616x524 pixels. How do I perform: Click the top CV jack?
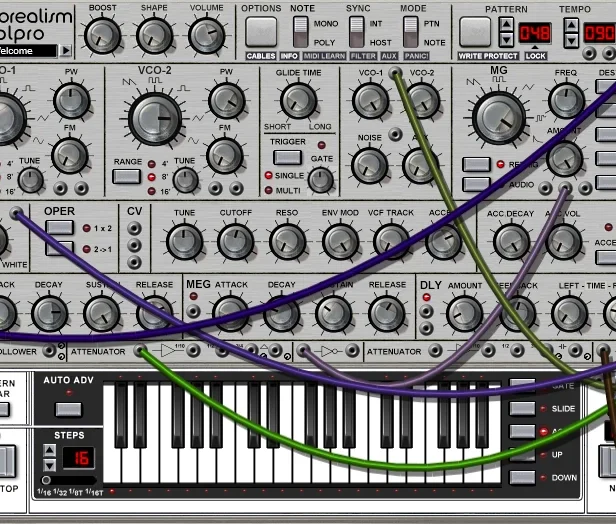(134, 228)
